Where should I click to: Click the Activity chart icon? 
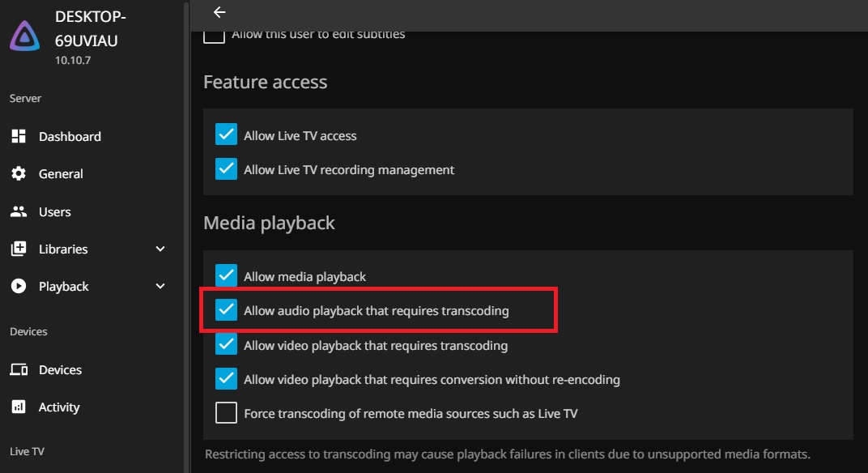coord(19,407)
